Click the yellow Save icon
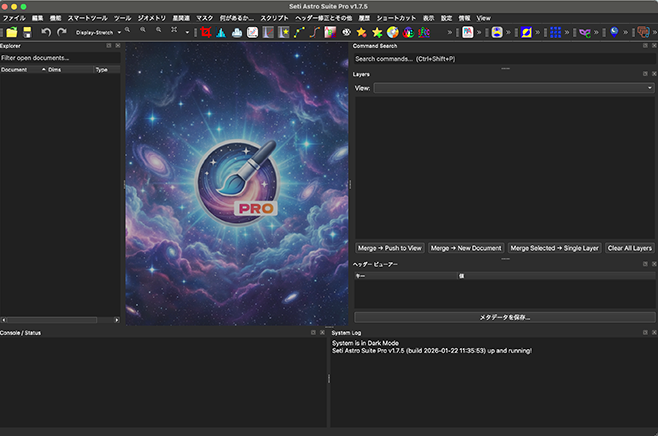The height and width of the screenshot is (436, 658). [26, 32]
